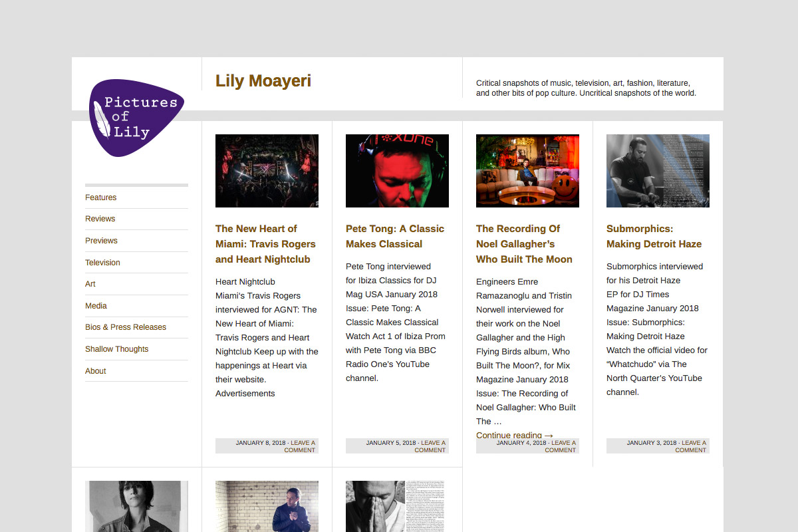Leave a comment on January 8 post
Image resolution: width=798 pixels, height=532 pixels.
pos(301,446)
